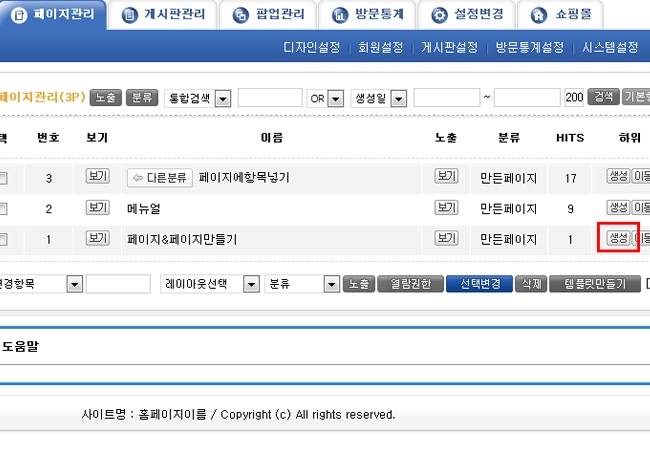Switch to the 쇼핑몰 tab
This screenshot has width=650, height=461.
[560, 15]
